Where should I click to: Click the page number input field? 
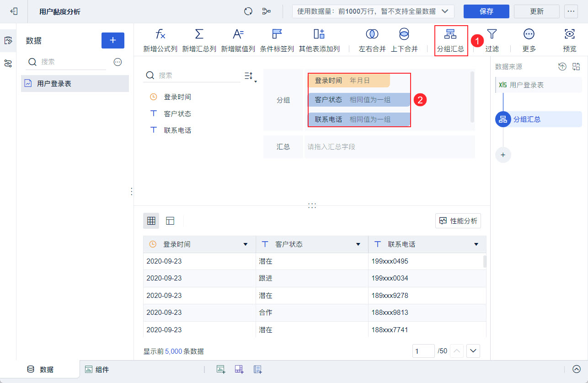click(x=423, y=351)
